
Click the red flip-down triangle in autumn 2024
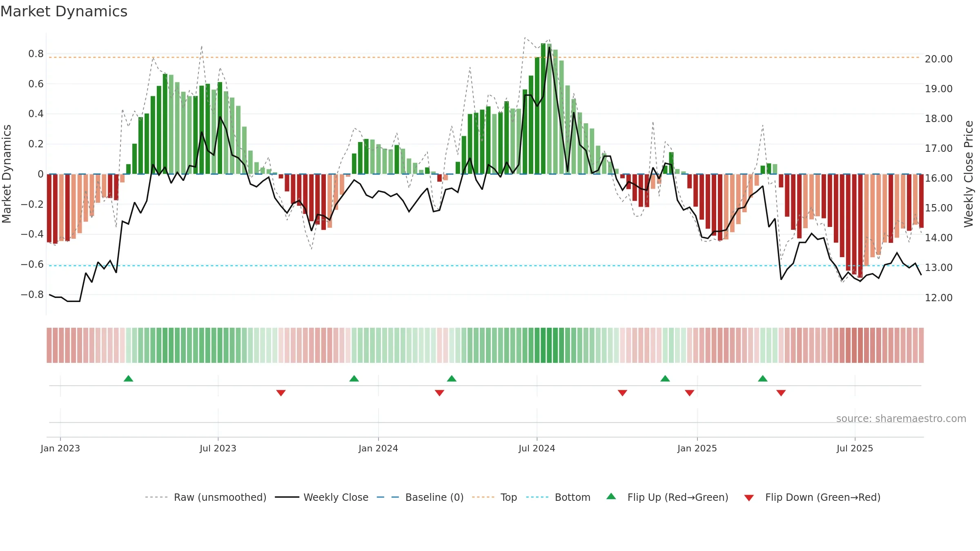point(622,393)
